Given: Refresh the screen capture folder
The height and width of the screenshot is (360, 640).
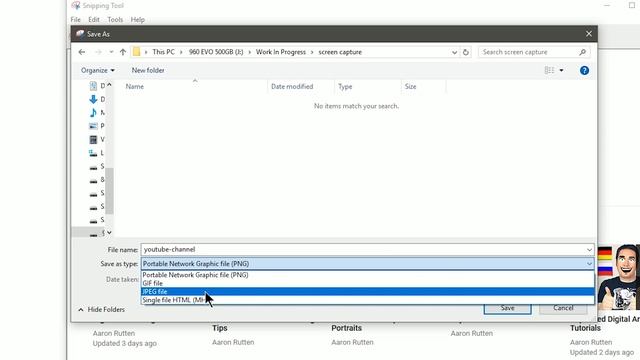Looking at the screenshot, I should coord(466,52).
